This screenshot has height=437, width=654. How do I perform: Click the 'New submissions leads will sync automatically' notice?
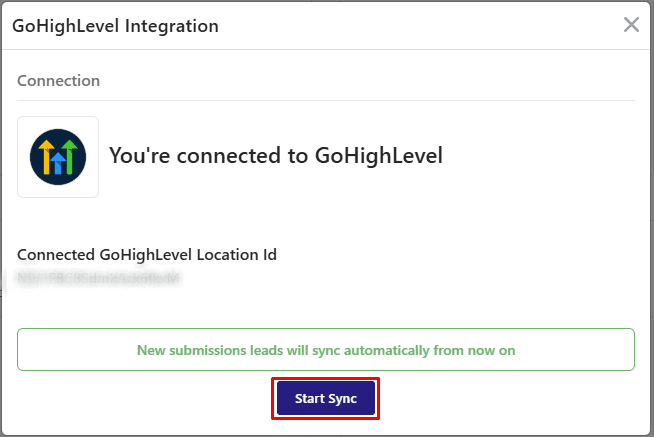coord(326,349)
